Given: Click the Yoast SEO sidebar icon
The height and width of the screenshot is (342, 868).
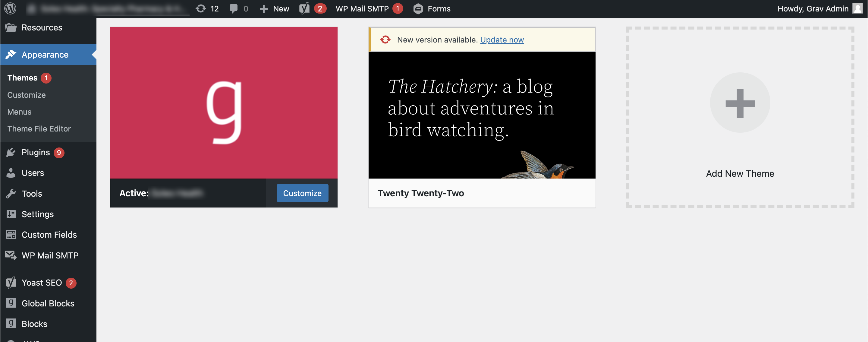Looking at the screenshot, I should 11,282.
